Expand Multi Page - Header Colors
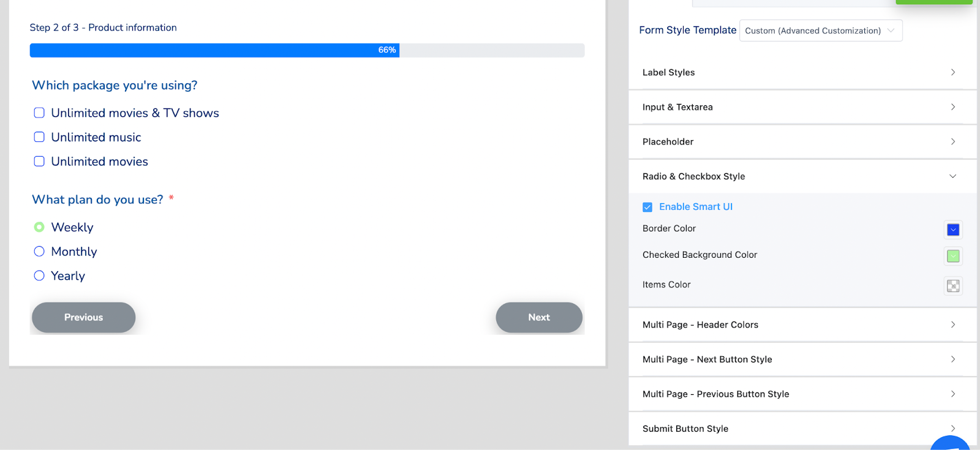The width and height of the screenshot is (980, 450). [802, 324]
